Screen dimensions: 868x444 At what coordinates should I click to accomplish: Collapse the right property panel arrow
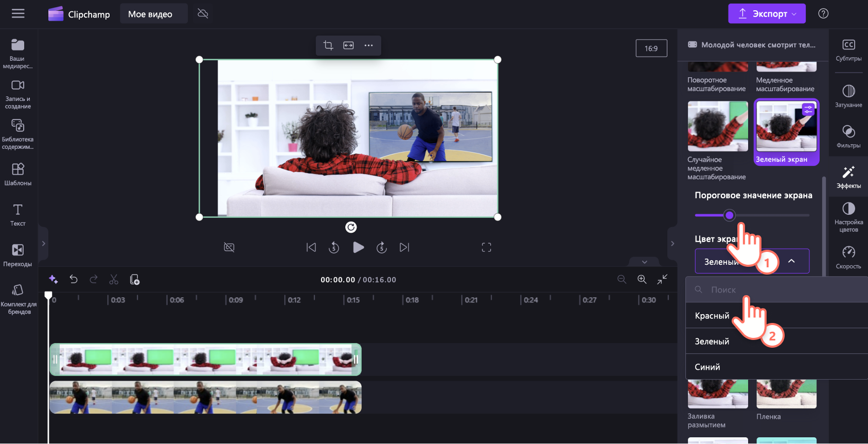coord(672,244)
